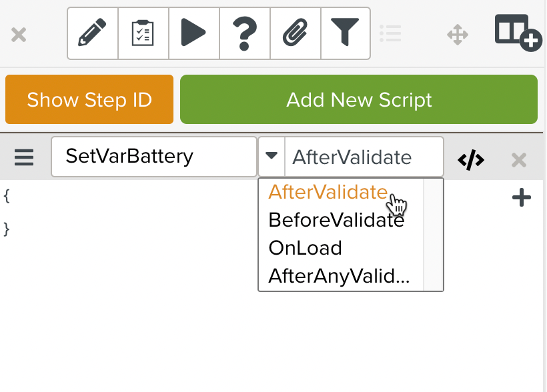The height and width of the screenshot is (392, 547).
Task: Click the paperclip attachment icon
Action: click(295, 33)
